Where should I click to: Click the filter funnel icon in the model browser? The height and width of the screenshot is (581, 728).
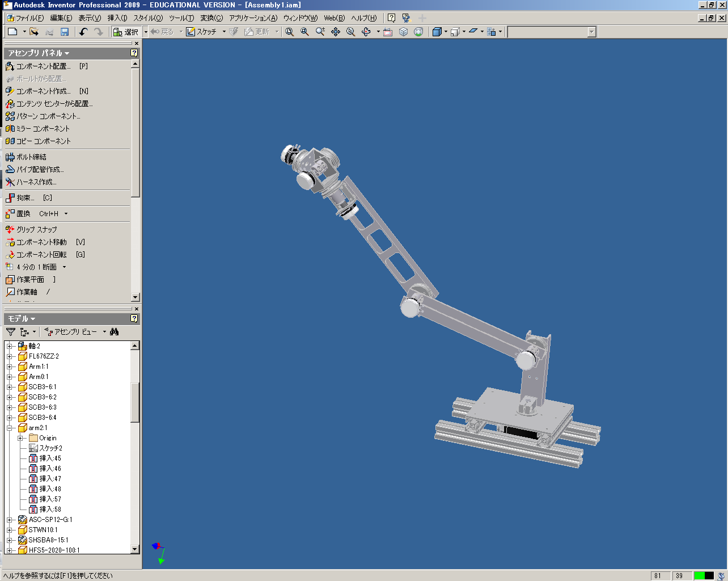click(11, 332)
